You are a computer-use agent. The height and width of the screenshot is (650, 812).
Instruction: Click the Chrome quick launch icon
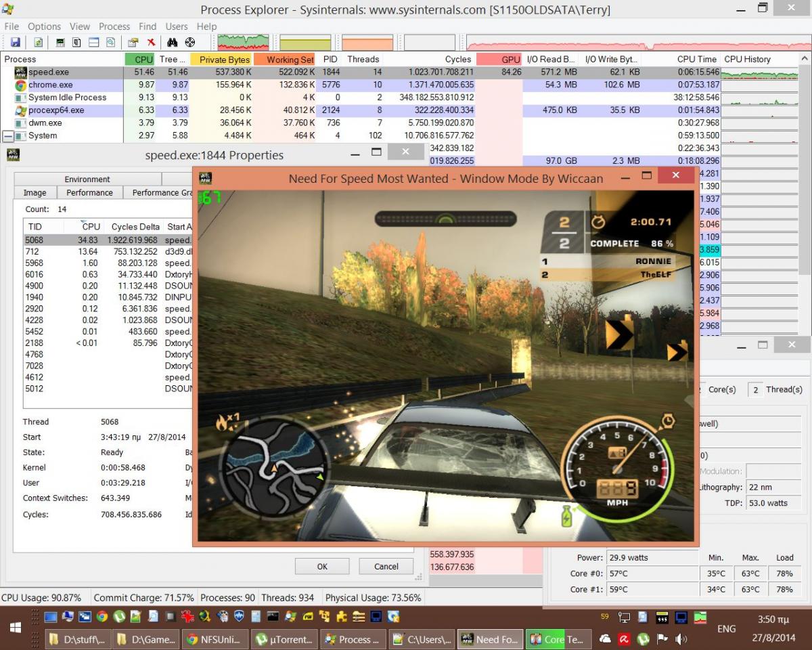101,617
